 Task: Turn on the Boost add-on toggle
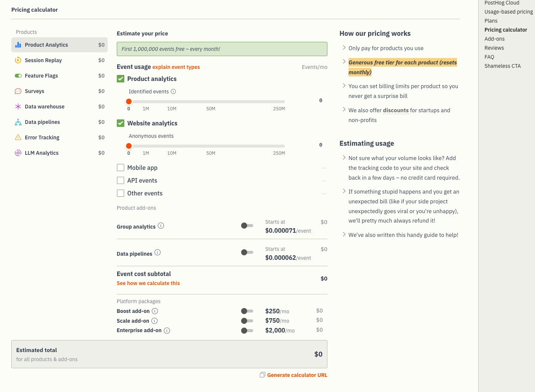click(x=247, y=311)
